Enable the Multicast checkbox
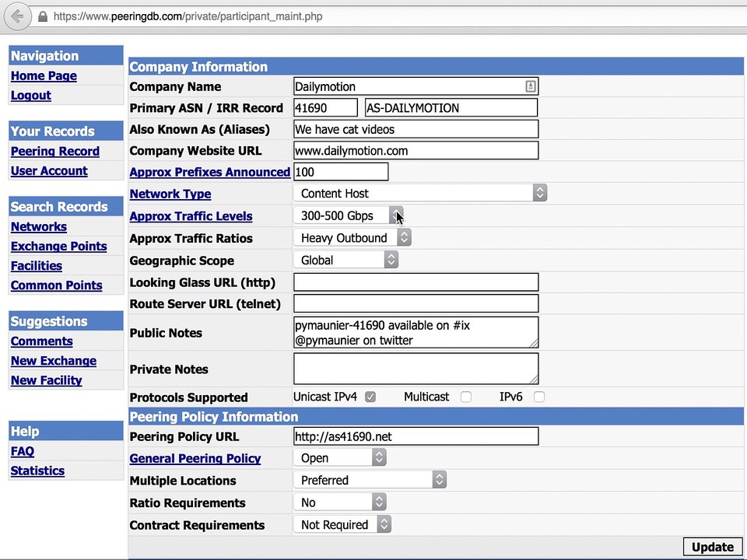 (466, 397)
